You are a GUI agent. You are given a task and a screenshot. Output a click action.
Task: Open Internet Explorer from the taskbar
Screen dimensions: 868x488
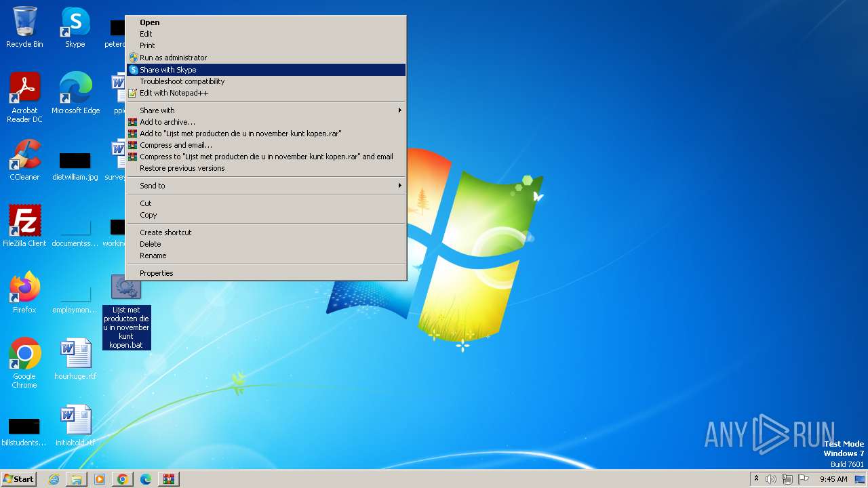coord(54,479)
